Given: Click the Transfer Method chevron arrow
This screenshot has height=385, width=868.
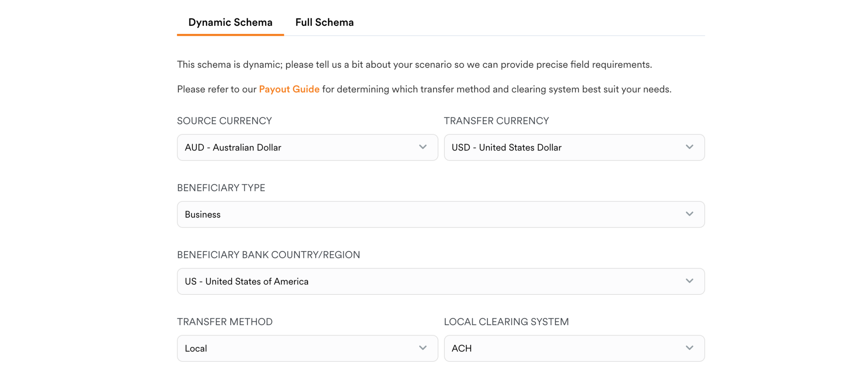Looking at the screenshot, I should click(423, 348).
